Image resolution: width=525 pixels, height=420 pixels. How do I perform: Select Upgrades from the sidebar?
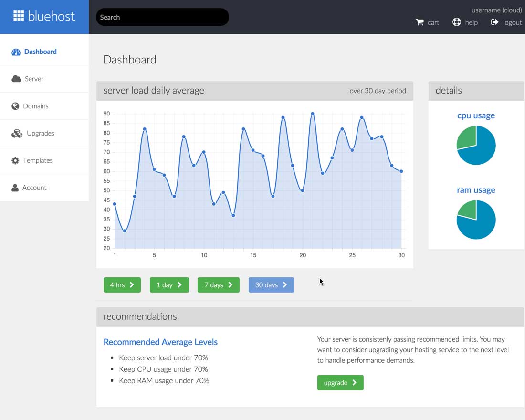44,133
